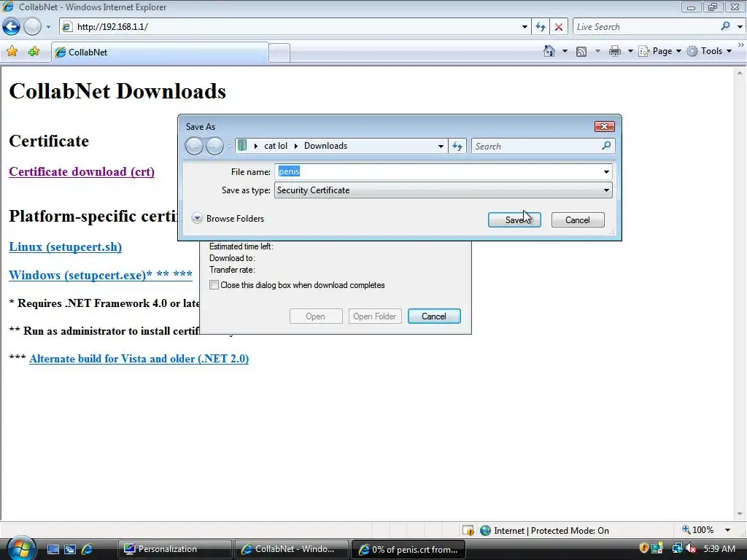Click Save As dialog forward button
The height and width of the screenshot is (560, 747).
click(214, 146)
